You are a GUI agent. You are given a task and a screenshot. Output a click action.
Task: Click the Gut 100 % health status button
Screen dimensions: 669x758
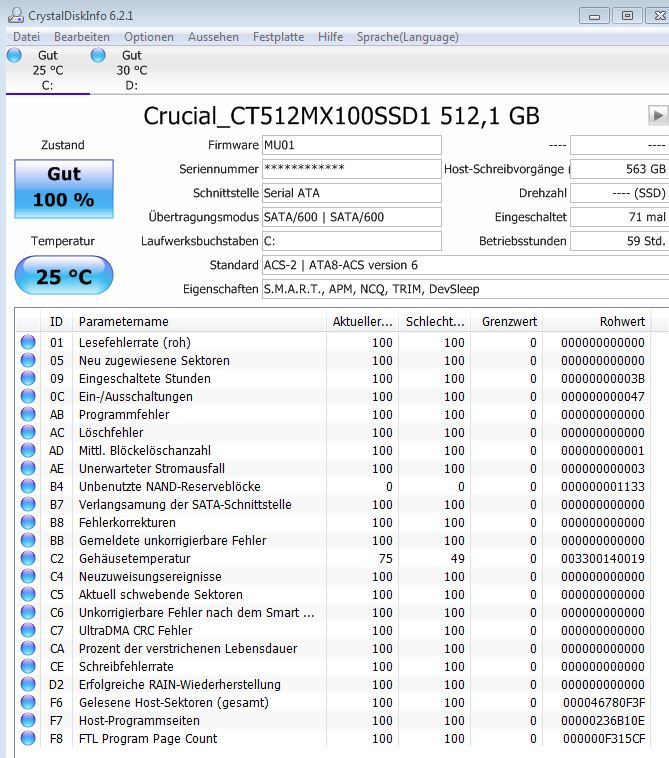[64, 189]
